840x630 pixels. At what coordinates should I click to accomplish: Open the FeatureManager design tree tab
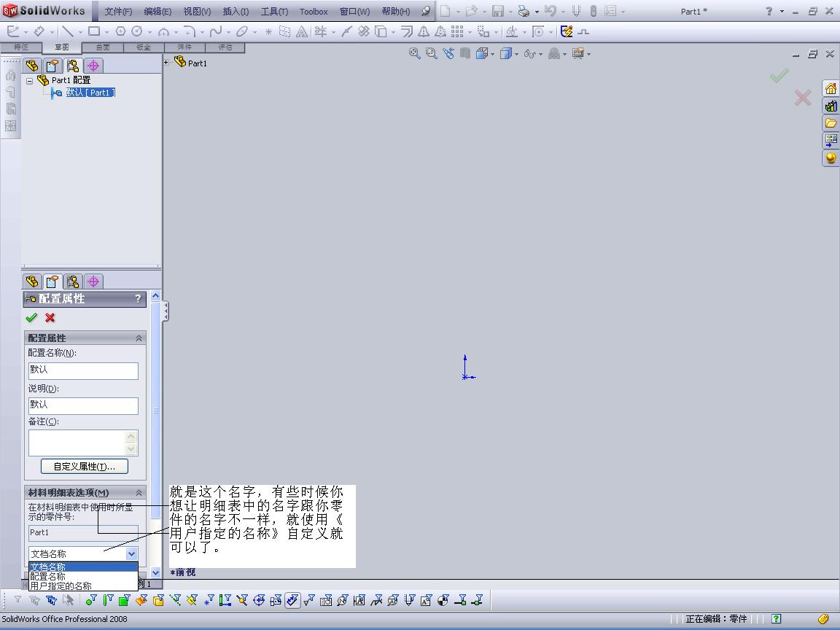tap(32, 66)
